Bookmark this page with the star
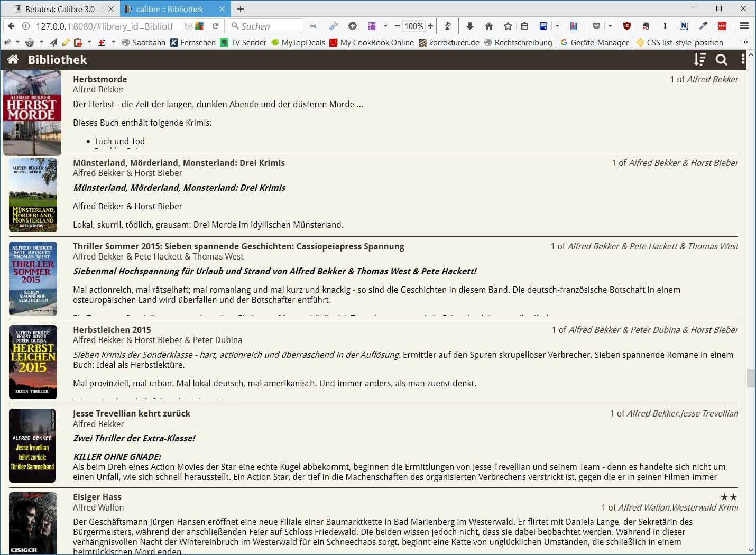The image size is (756, 555). pos(508,26)
